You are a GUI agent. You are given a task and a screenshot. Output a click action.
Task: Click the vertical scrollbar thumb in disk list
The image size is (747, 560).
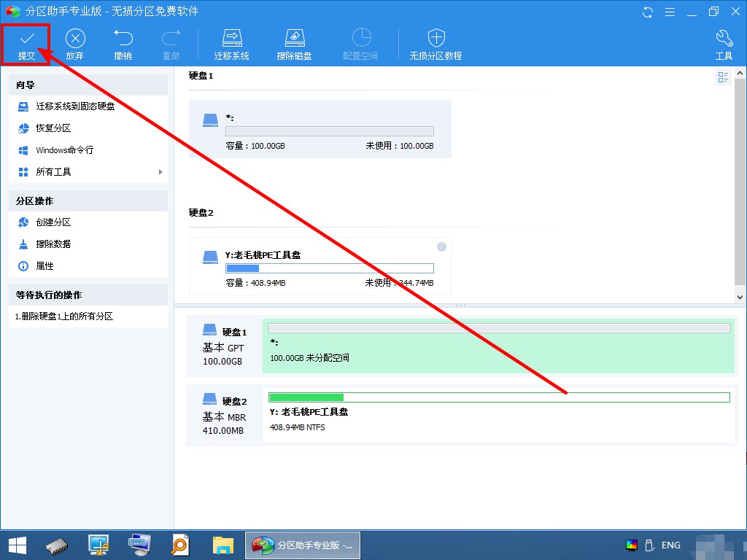(x=740, y=181)
